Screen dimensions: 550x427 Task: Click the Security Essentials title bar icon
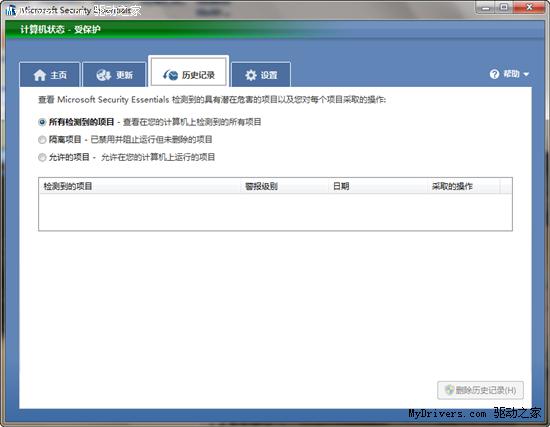pos(11,10)
